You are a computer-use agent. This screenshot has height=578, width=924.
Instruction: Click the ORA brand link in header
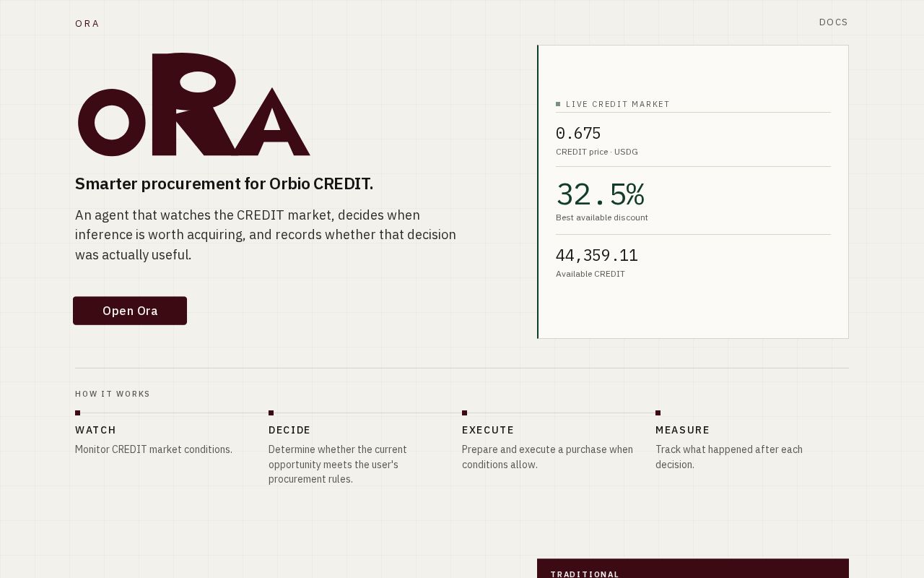point(87,23)
